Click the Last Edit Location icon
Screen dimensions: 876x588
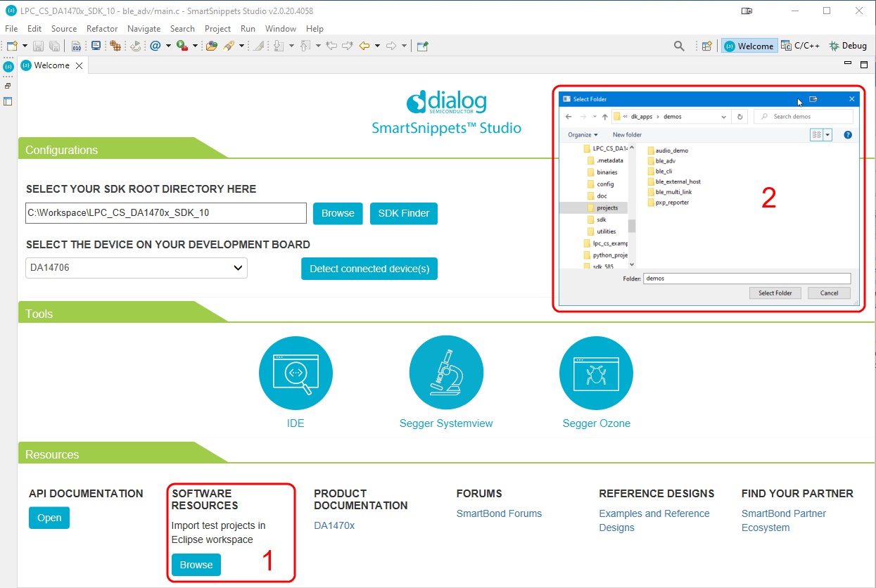[x=331, y=46]
